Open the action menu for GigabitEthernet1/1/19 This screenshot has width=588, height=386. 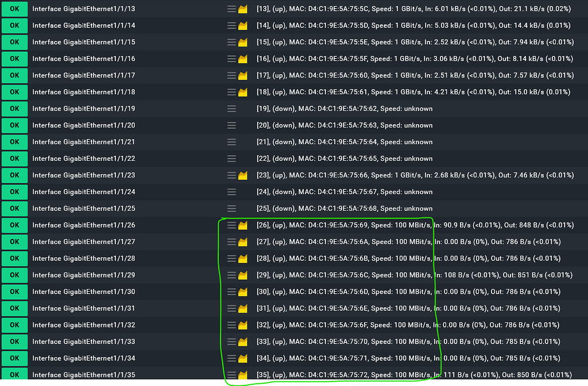point(231,109)
